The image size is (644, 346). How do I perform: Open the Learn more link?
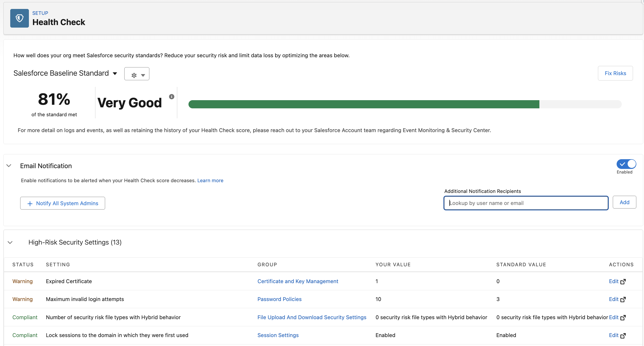[210, 181]
